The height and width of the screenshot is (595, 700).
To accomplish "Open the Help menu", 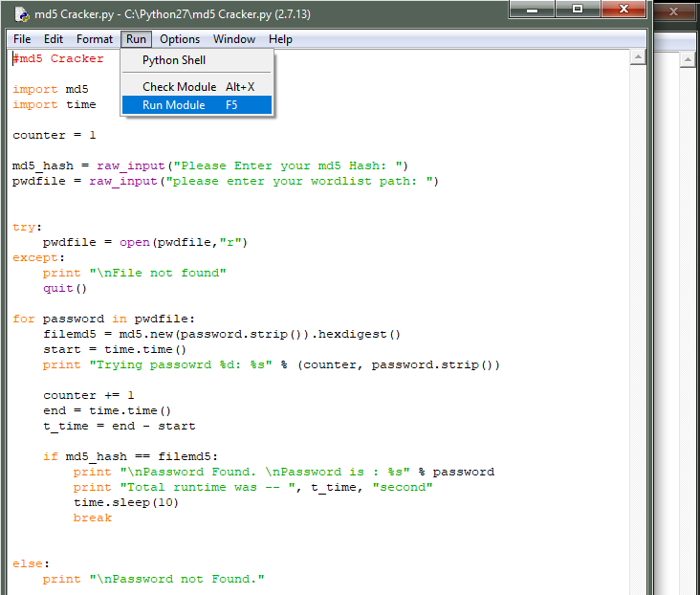I will pos(280,39).
